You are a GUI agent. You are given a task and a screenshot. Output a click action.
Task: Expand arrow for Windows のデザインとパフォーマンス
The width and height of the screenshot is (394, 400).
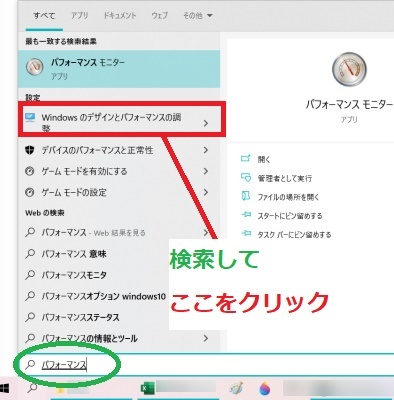coord(206,123)
